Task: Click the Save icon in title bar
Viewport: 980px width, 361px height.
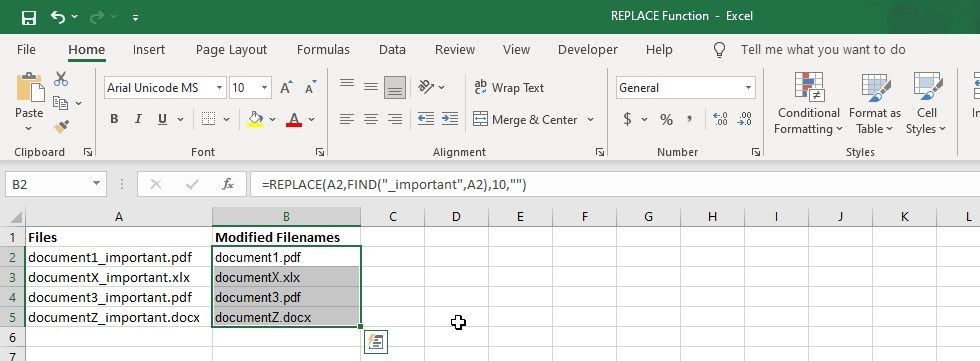Action: pos(29,17)
